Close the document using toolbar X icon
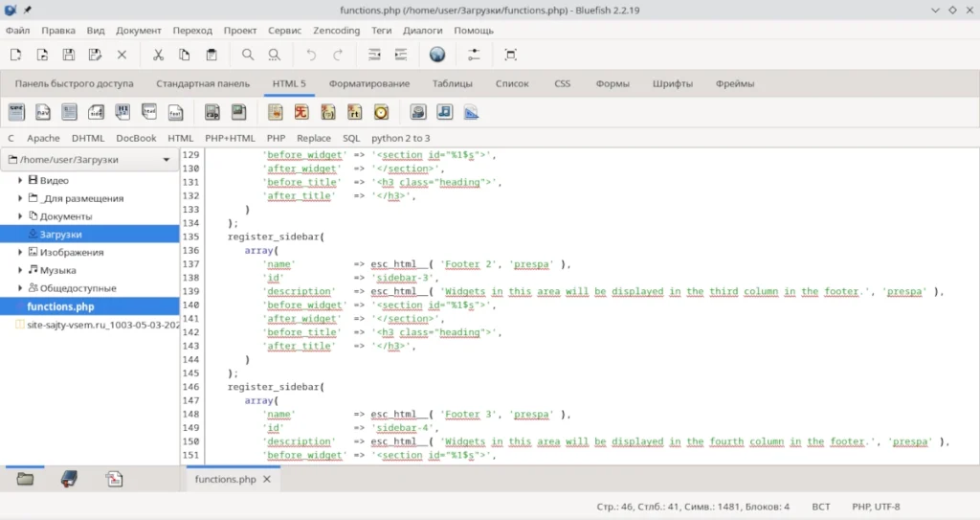Image resolution: width=980 pixels, height=520 pixels. click(x=122, y=56)
